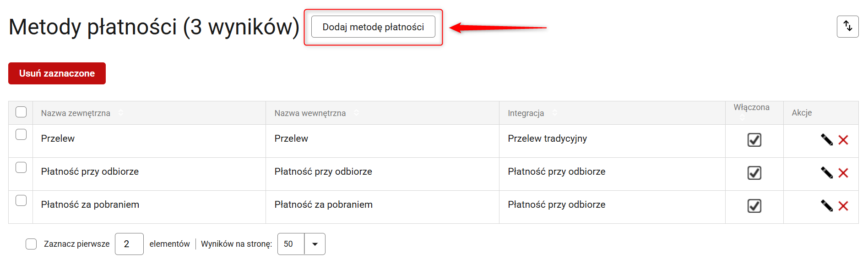The height and width of the screenshot is (266, 868).
Task: Sort by Integracja column arrows
Action: click(x=555, y=113)
